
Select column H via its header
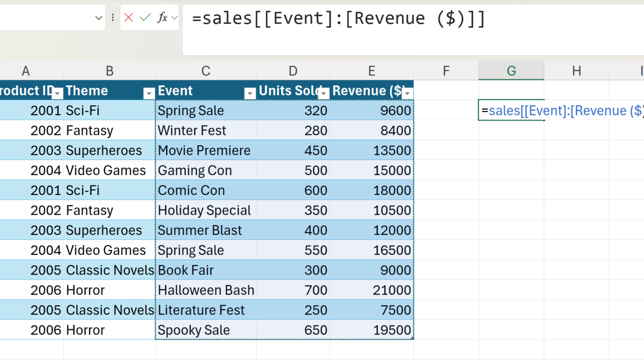click(577, 71)
